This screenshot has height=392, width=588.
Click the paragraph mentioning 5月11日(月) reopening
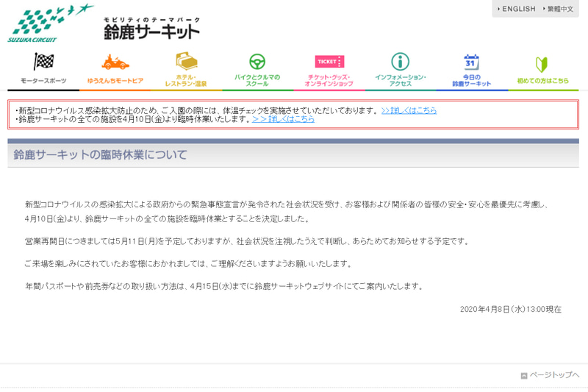pyautogui.click(x=247, y=241)
